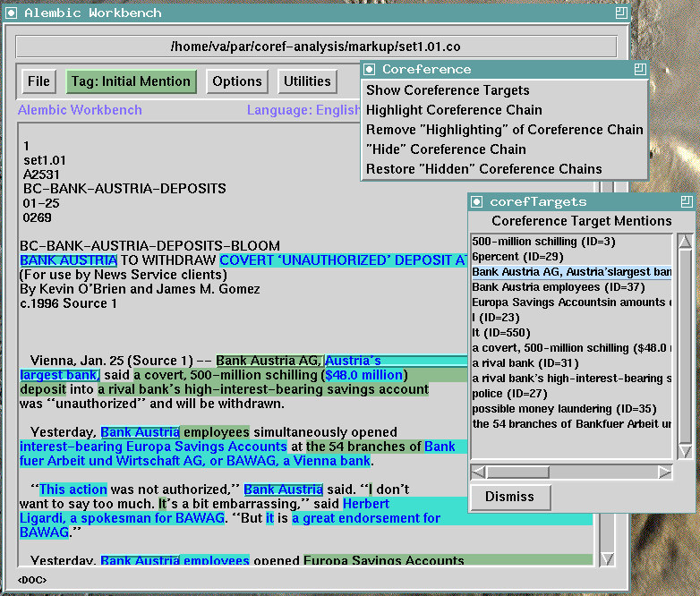This screenshot has height=596, width=700.
Task: Open the corefTargets window menu icon
Action: coord(477,202)
